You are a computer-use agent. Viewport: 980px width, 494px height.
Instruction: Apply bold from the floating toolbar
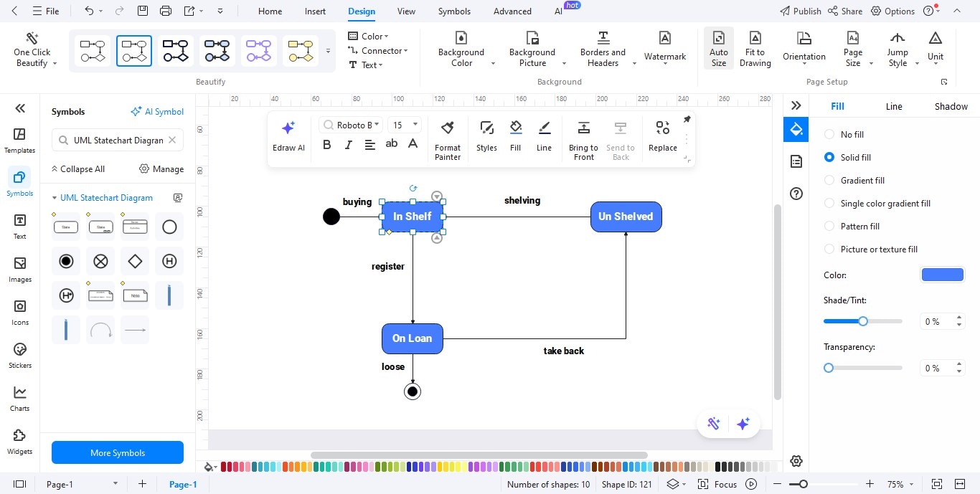[x=327, y=145]
